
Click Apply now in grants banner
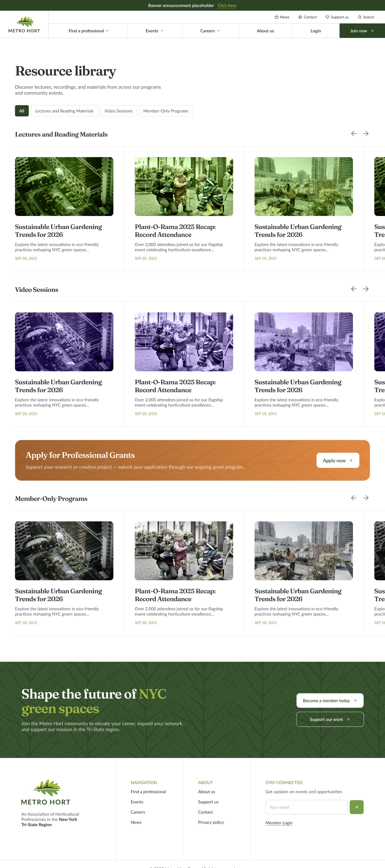[338, 460]
